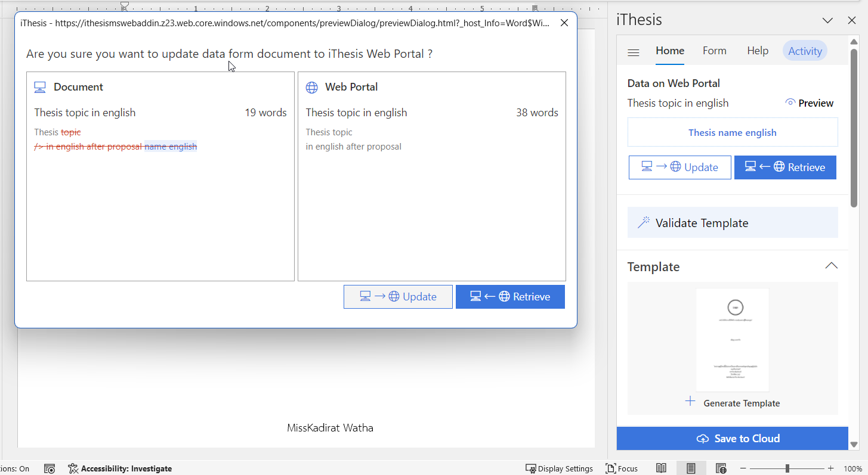868x475 pixels.
Task: Click the macro recording status bar icon
Action: point(50,469)
